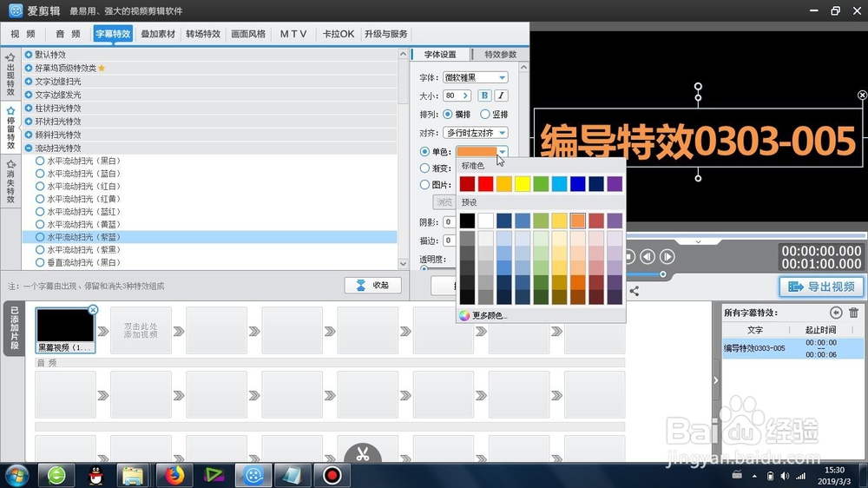
Task: Switch to 视频 tab
Action: point(23,34)
